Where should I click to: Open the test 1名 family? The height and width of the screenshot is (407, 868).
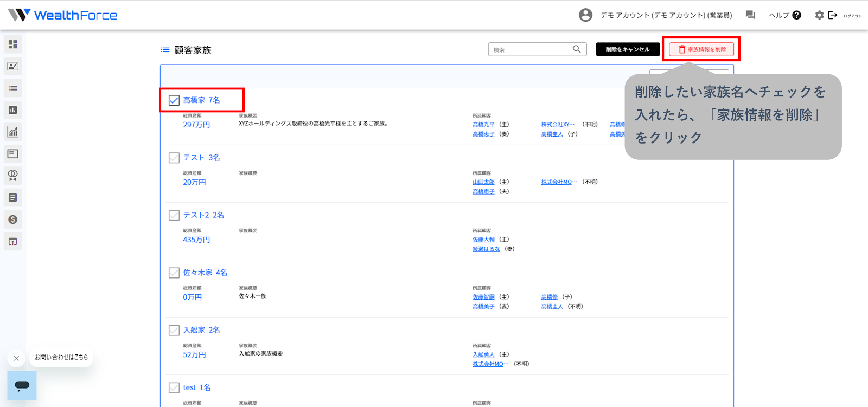[197, 387]
